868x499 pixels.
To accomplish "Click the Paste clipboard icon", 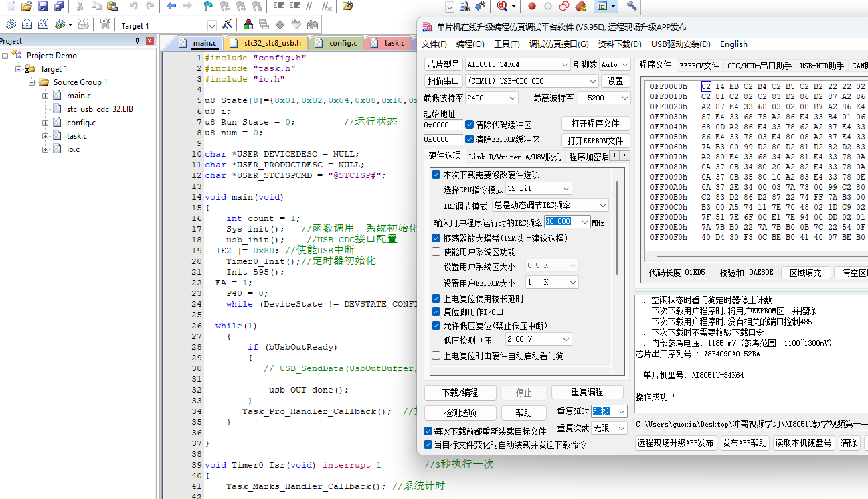I will (x=112, y=6).
